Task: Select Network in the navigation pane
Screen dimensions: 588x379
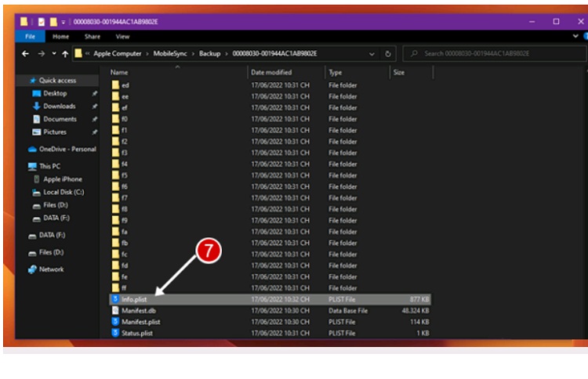Action: pos(52,269)
